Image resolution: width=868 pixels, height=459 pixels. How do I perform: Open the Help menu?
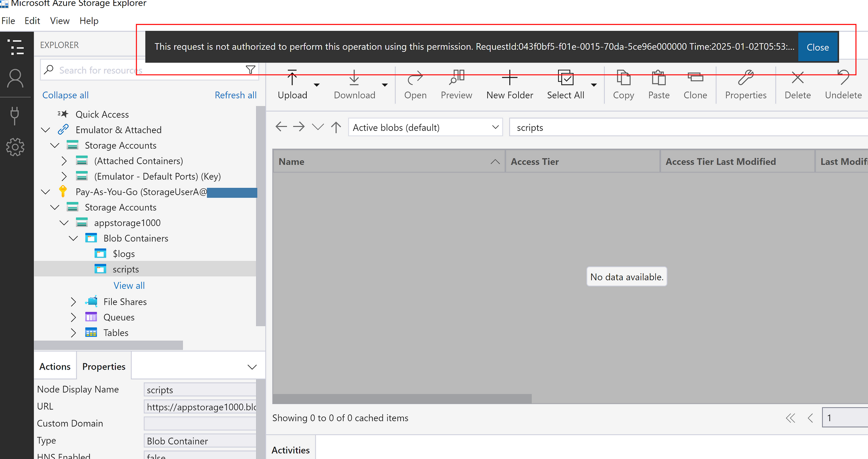(89, 21)
